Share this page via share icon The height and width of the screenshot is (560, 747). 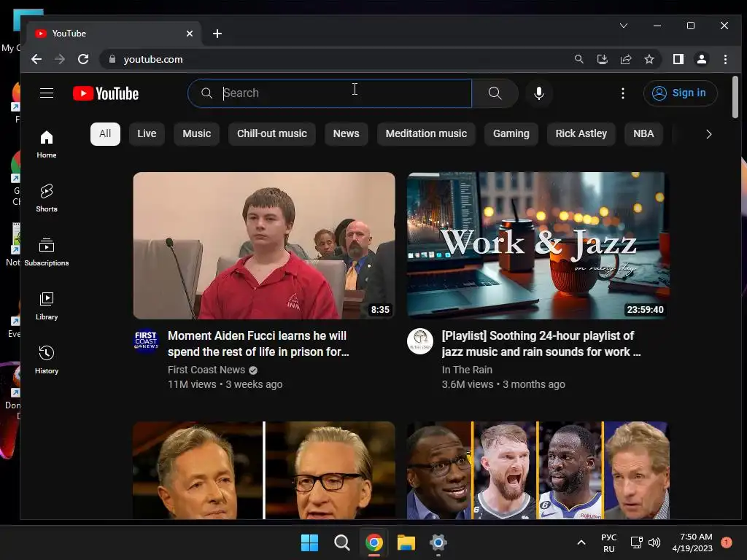625,59
